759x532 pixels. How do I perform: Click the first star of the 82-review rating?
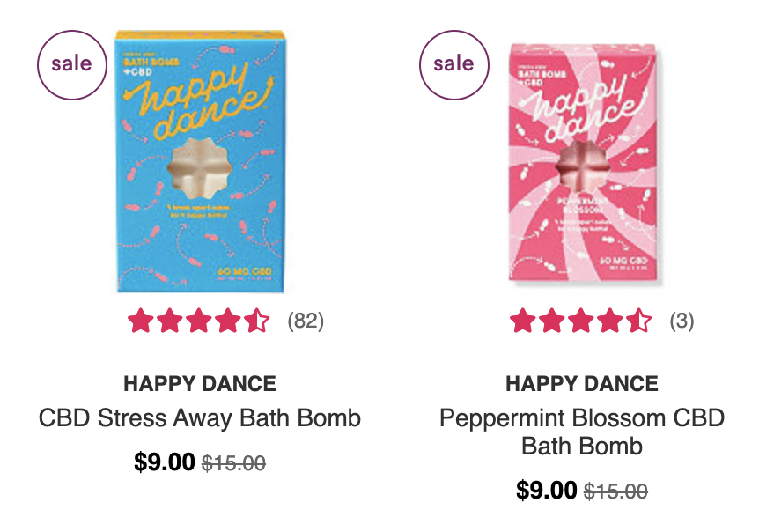click(140, 321)
